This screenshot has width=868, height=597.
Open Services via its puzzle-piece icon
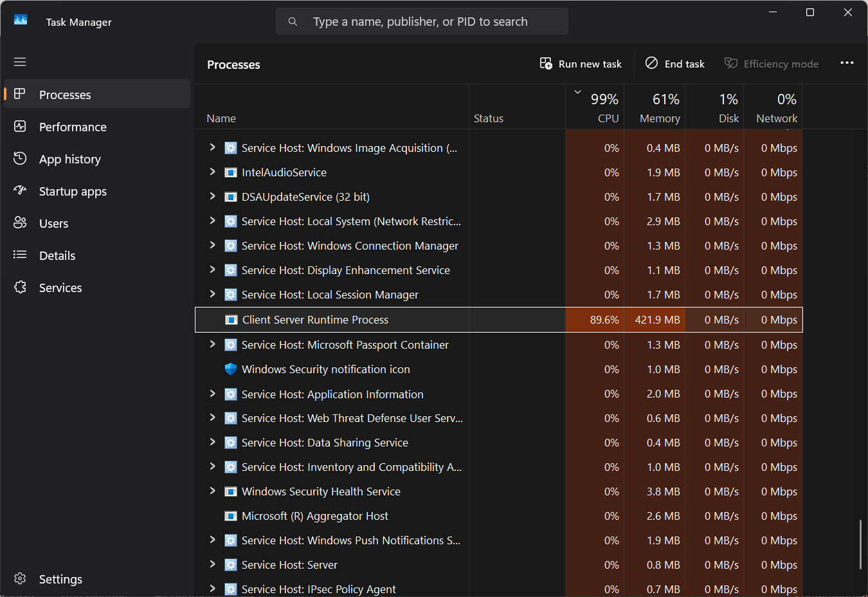click(20, 288)
